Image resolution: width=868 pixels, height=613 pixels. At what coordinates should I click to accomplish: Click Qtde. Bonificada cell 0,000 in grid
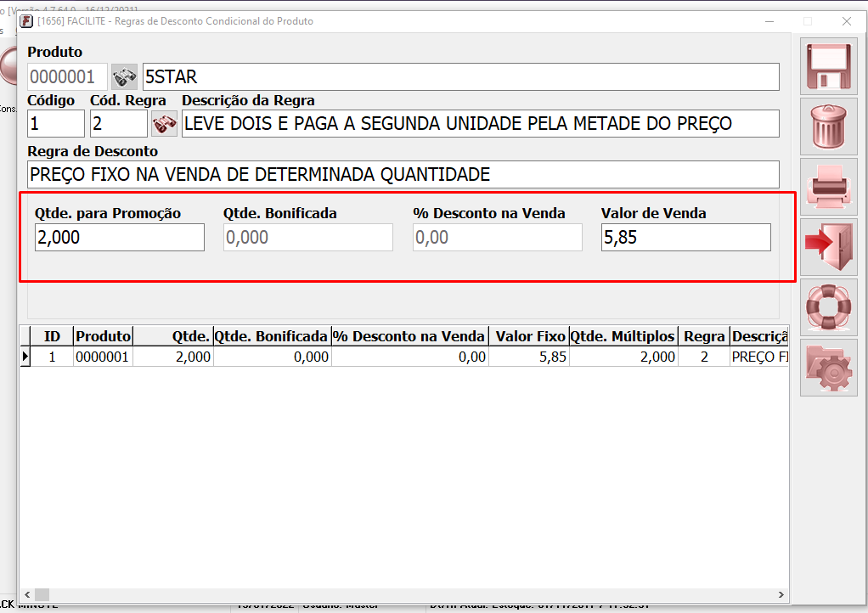tap(272, 357)
